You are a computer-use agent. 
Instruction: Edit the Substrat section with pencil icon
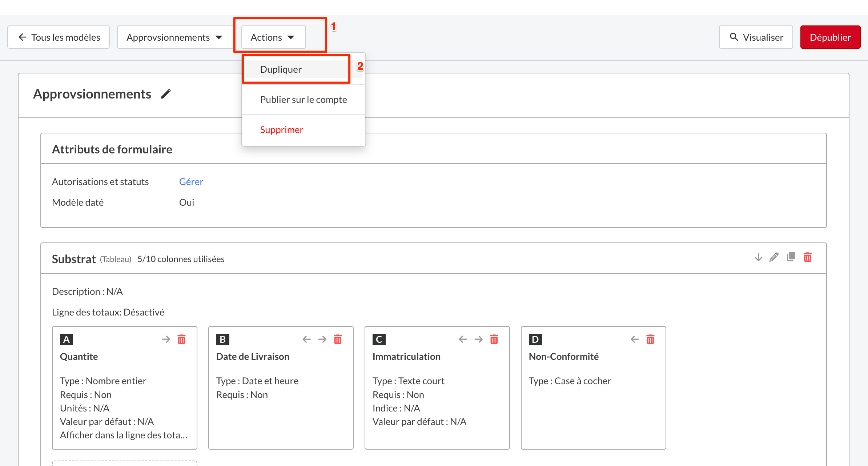774,257
